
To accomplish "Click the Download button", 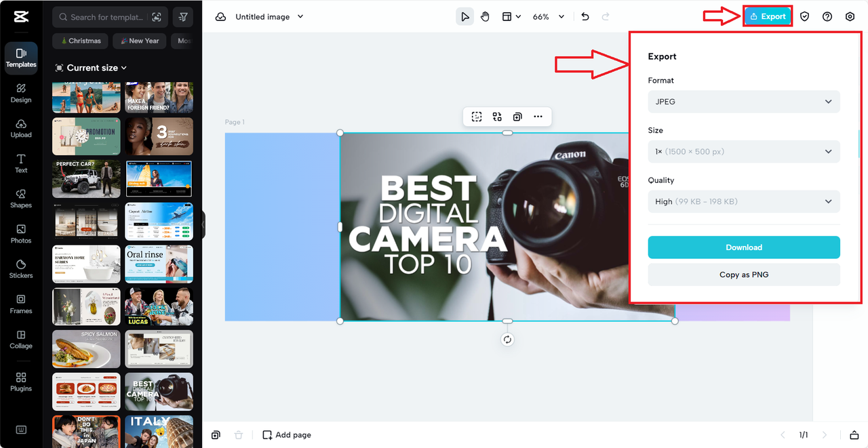I will coord(744,247).
